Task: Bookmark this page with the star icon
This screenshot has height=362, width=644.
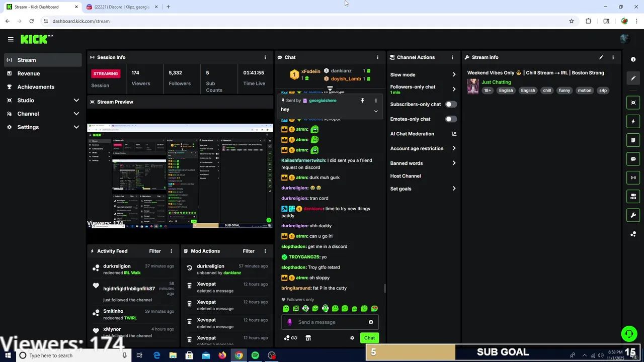Action: click(x=572, y=21)
